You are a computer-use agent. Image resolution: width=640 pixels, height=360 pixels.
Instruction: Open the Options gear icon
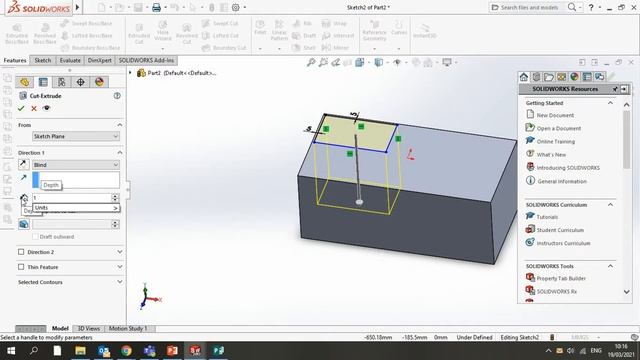click(236, 7)
